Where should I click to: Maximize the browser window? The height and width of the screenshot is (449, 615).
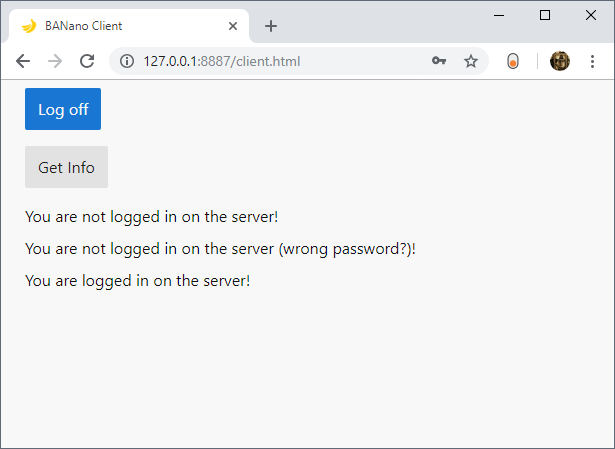(545, 15)
